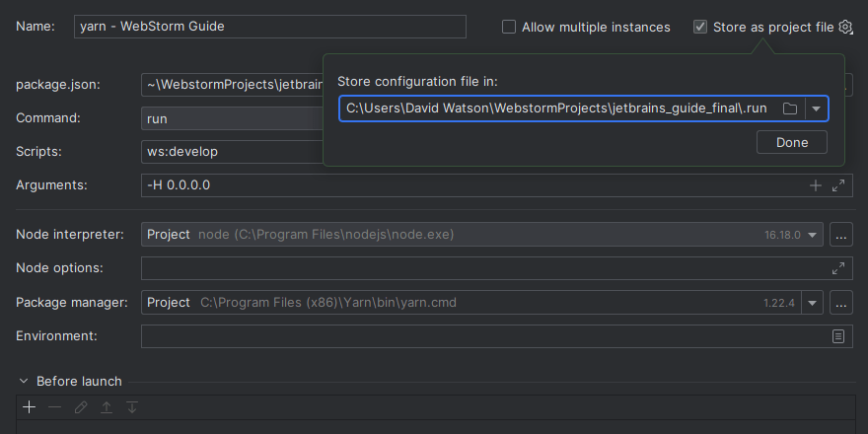Open Environment variables editor icon
868x434 pixels.
pyautogui.click(x=838, y=336)
